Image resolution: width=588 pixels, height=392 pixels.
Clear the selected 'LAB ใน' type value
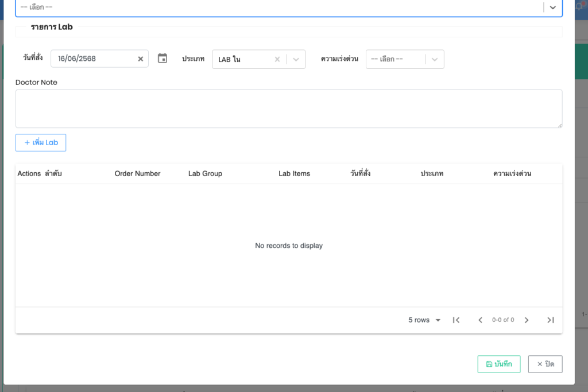(277, 59)
